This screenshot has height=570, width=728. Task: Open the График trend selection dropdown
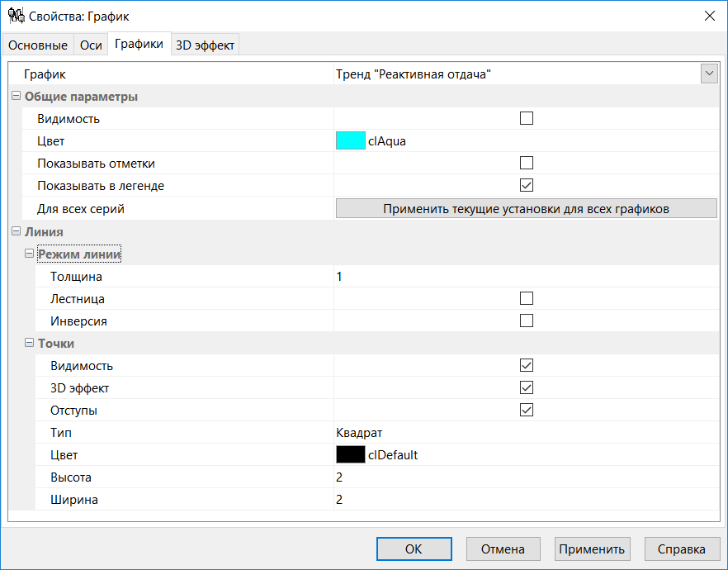[x=708, y=73]
